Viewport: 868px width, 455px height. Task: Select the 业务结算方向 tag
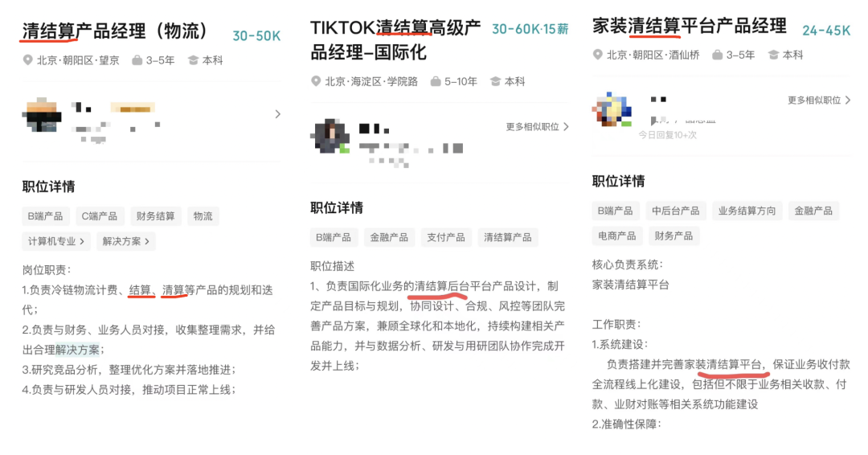(747, 211)
